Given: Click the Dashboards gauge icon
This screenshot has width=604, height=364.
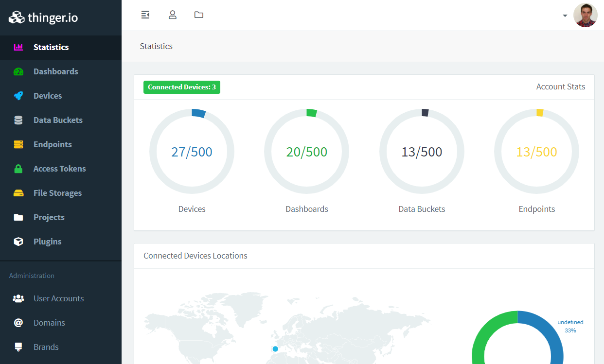Looking at the screenshot, I should tap(18, 71).
